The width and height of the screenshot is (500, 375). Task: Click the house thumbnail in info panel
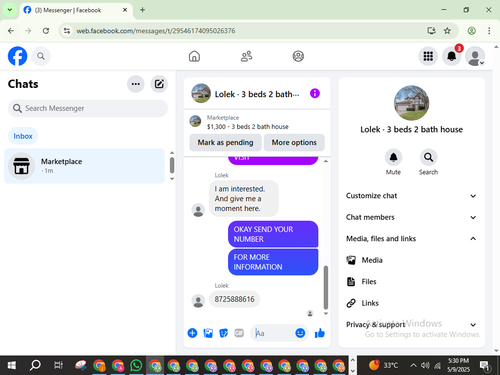click(411, 103)
